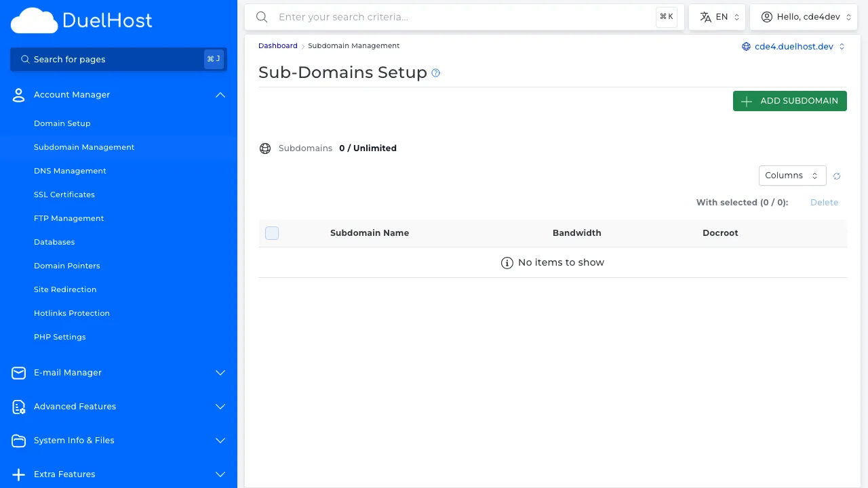Click the E-mail Manager envelope icon

pyautogui.click(x=18, y=373)
